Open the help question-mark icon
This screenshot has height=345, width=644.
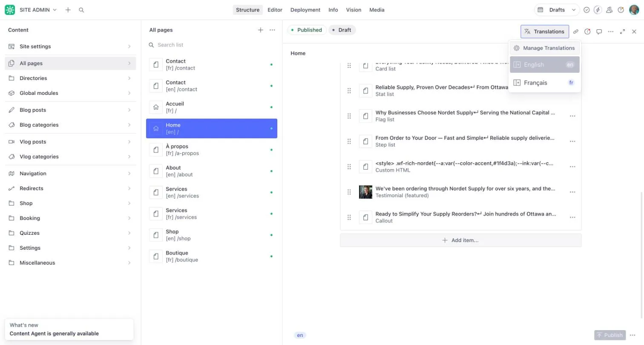(621, 10)
